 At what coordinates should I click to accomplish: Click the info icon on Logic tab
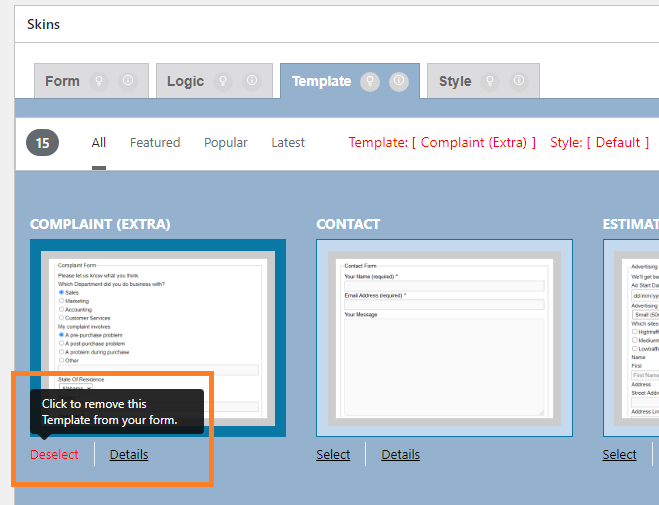click(252, 81)
